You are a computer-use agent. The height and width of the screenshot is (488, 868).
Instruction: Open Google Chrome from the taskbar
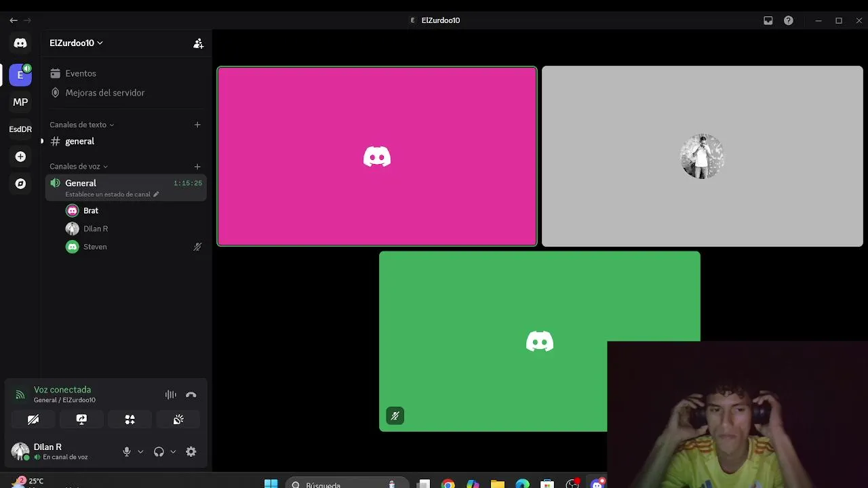[x=448, y=484]
